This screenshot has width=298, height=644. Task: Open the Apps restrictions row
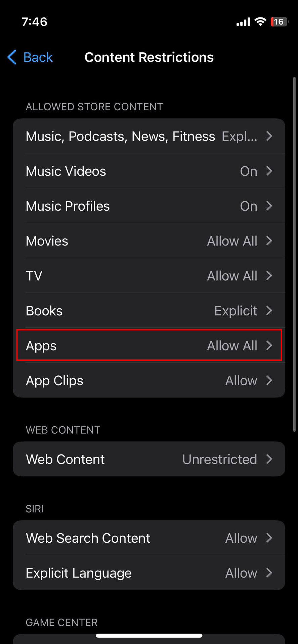coord(149,345)
